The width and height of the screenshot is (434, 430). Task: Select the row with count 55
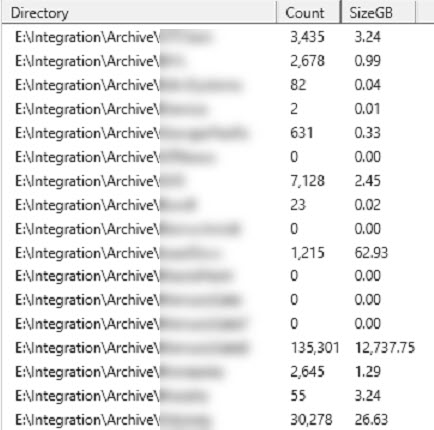(x=218, y=396)
